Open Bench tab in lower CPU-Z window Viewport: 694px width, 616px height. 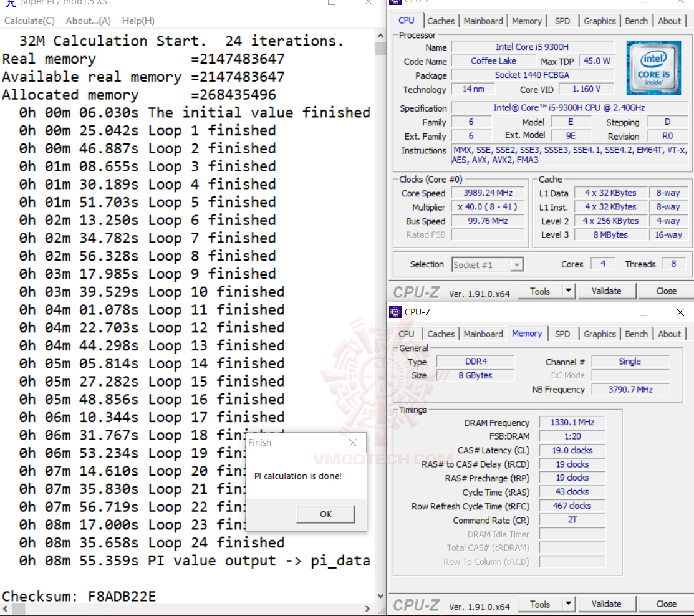pyautogui.click(x=636, y=334)
